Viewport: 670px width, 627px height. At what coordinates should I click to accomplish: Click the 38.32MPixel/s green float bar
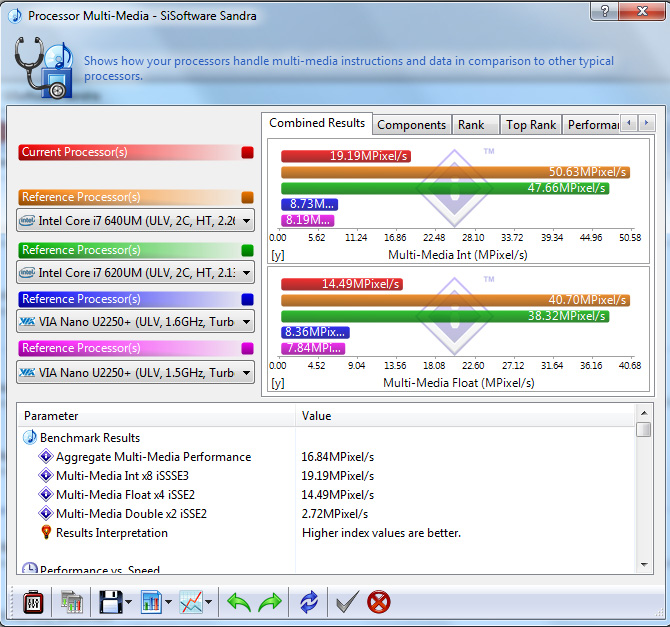[445, 316]
